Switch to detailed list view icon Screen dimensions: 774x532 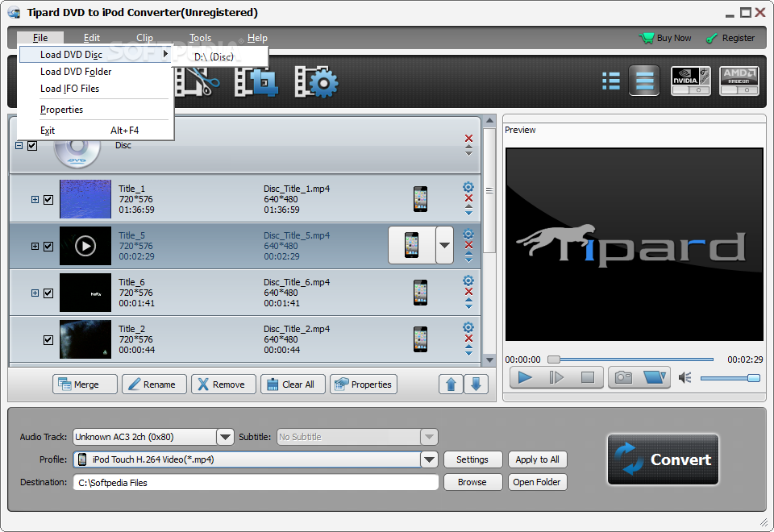coord(611,81)
